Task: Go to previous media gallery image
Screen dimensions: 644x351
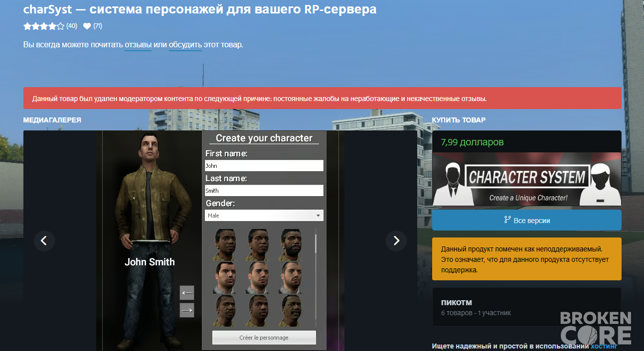Action: (x=44, y=241)
